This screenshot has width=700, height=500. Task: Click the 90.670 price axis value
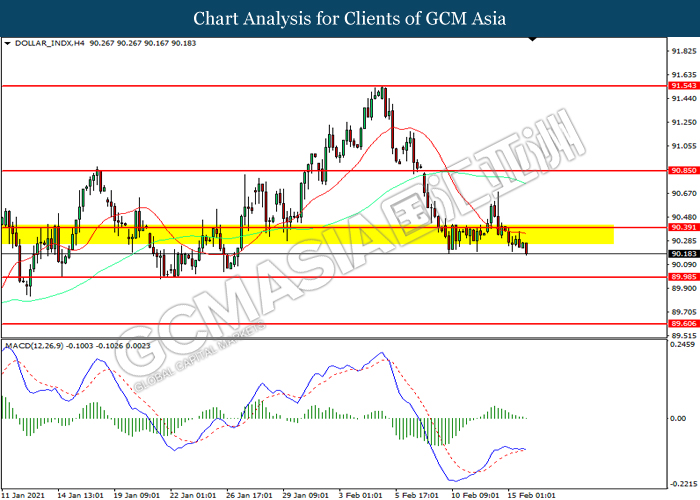click(x=684, y=193)
